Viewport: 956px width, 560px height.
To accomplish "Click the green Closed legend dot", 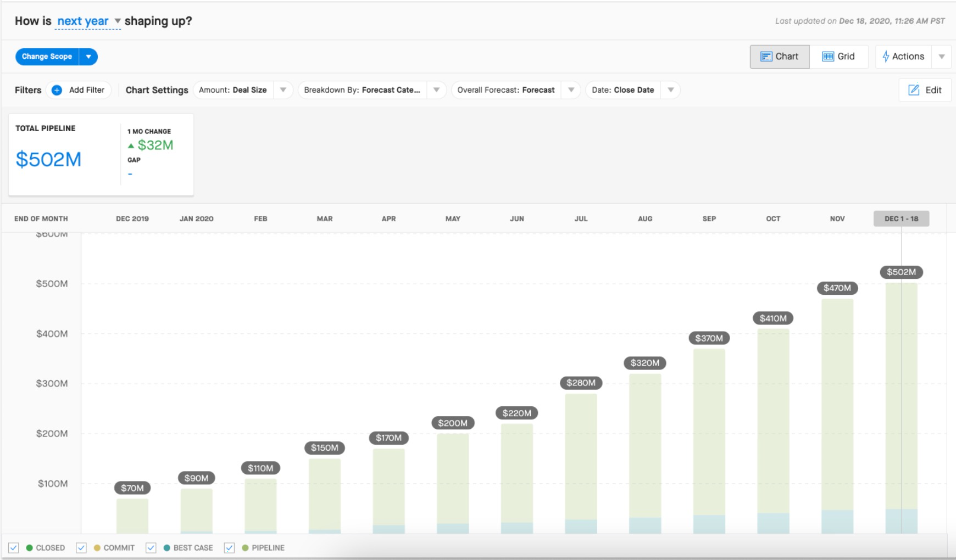I will (30, 548).
